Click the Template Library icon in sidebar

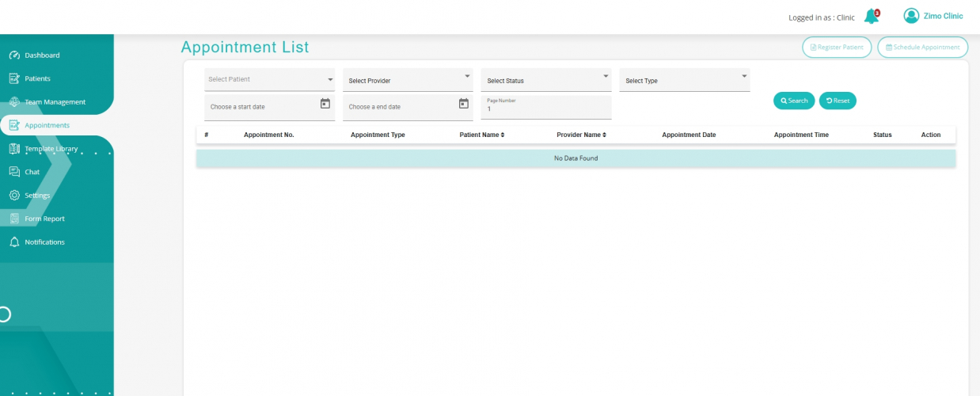[x=14, y=149]
